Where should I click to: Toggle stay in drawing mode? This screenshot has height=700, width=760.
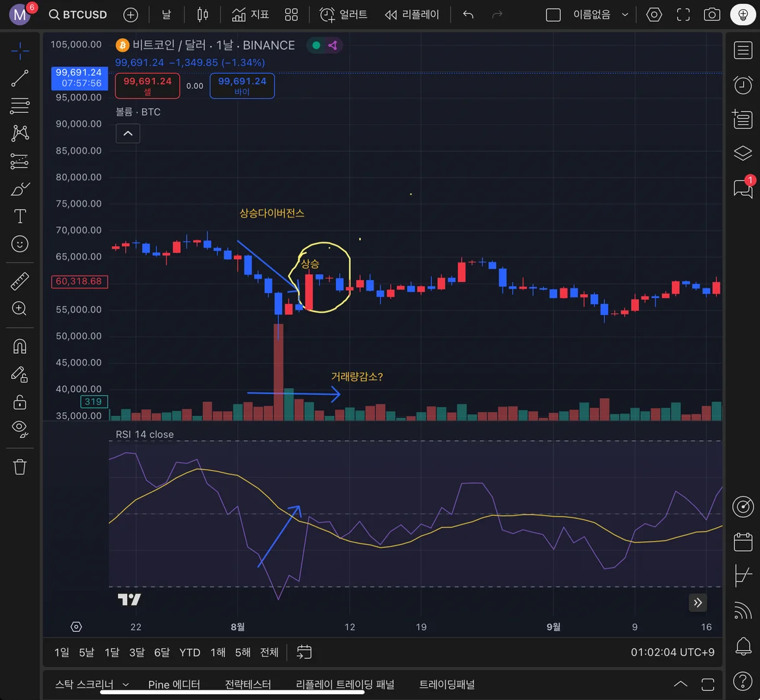[20, 374]
